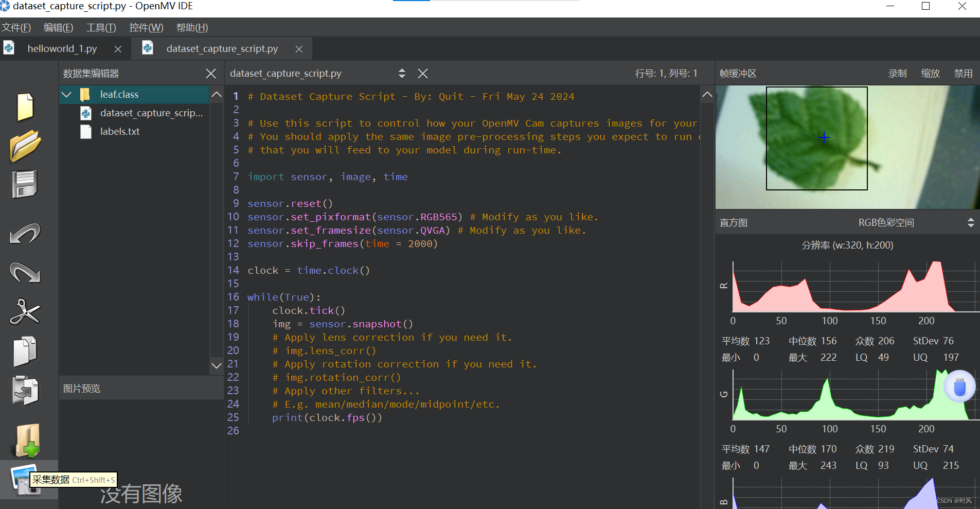980x509 pixels.
Task: Click line number 16 in gutter
Action: point(233,297)
